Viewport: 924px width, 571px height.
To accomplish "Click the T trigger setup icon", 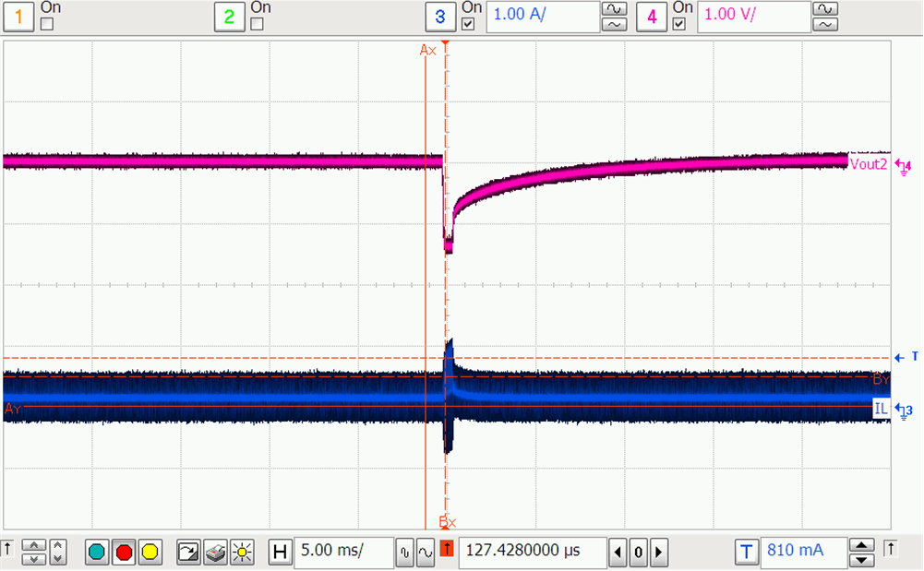I will [x=746, y=552].
